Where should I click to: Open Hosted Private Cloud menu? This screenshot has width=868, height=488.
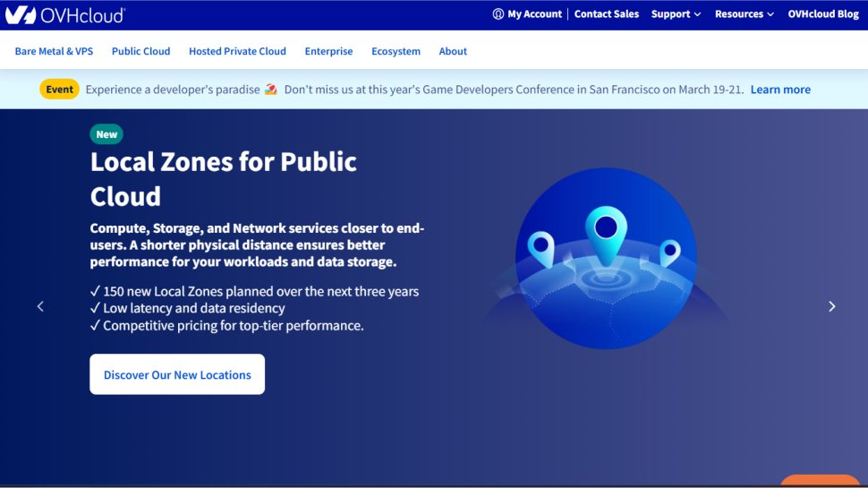pos(237,51)
